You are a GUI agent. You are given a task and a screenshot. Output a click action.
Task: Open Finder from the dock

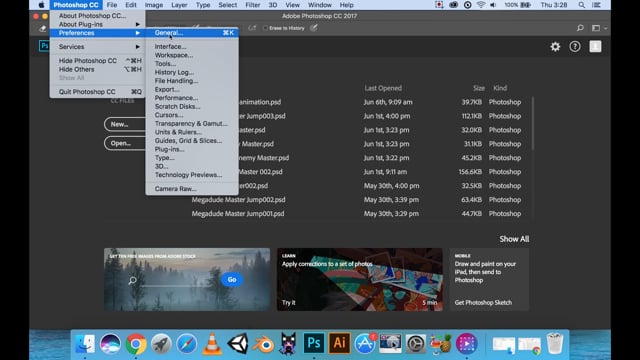click(85, 344)
